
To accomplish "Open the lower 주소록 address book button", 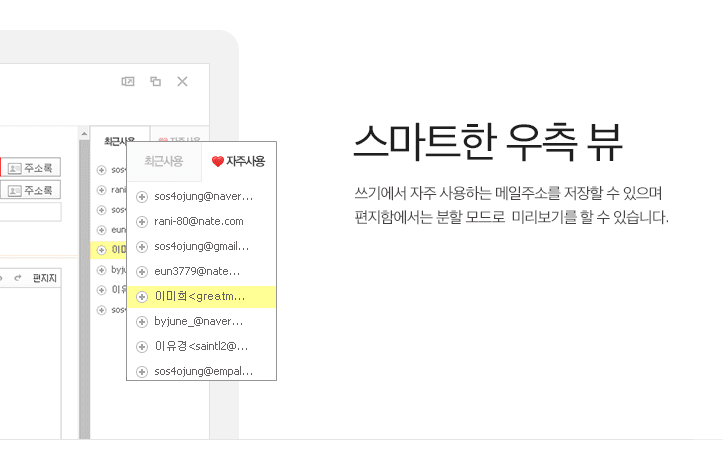I will point(30,190).
